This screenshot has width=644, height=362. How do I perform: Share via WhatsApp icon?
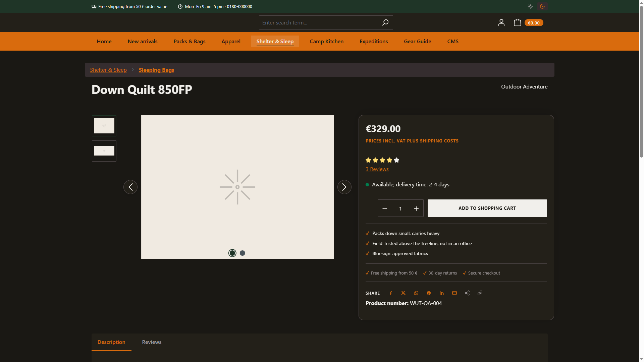416,293
